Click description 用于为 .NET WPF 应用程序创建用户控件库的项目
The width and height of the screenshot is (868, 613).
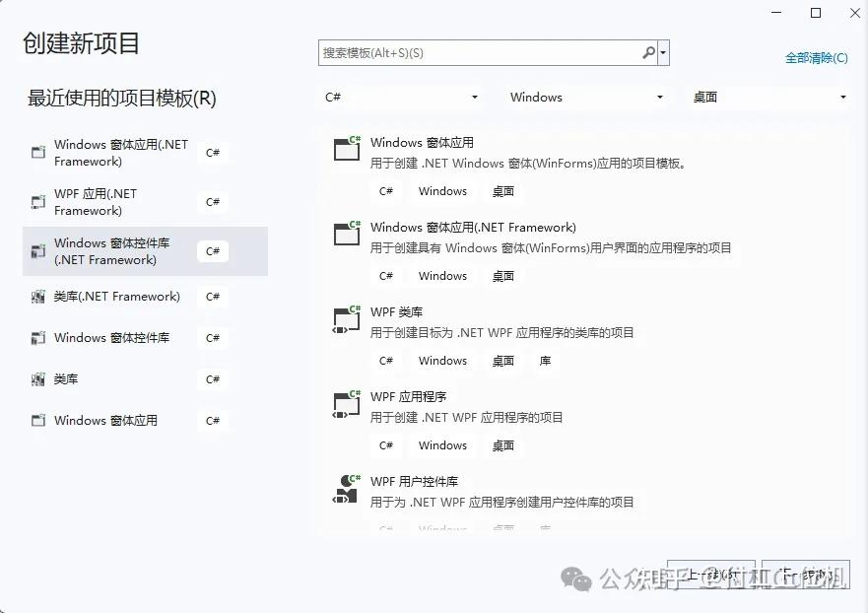502,503
